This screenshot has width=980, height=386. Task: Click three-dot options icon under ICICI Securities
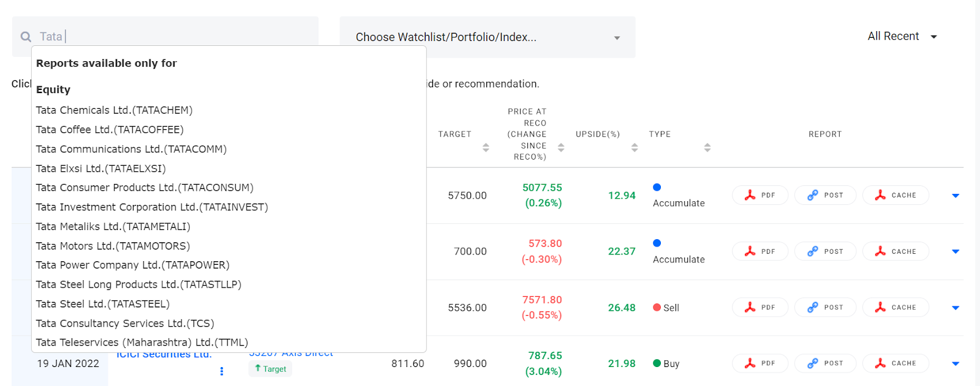pyautogui.click(x=222, y=371)
